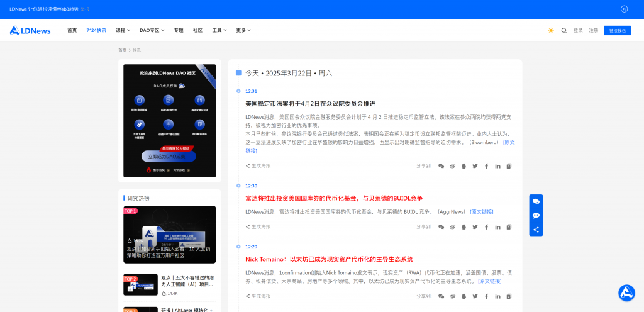Open the TOP 2 article thumbnail
Screen dimensions: 644x312
tap(140, 285)
